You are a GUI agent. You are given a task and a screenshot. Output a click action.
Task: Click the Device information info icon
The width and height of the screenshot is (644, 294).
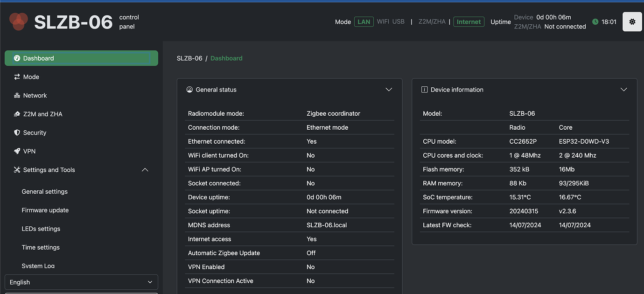[x=424, y=90]
